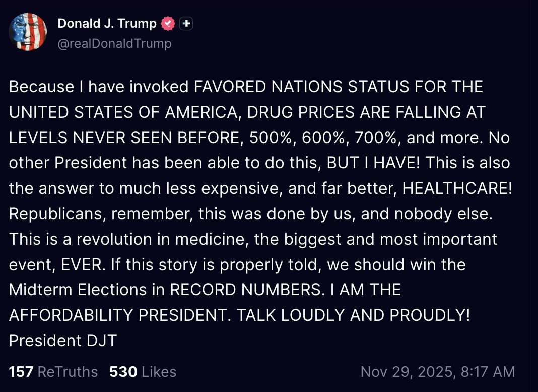This screenshot has width=538, height=392.
Task: Open the @realDonaldTrump handle link
Action: 114,44
